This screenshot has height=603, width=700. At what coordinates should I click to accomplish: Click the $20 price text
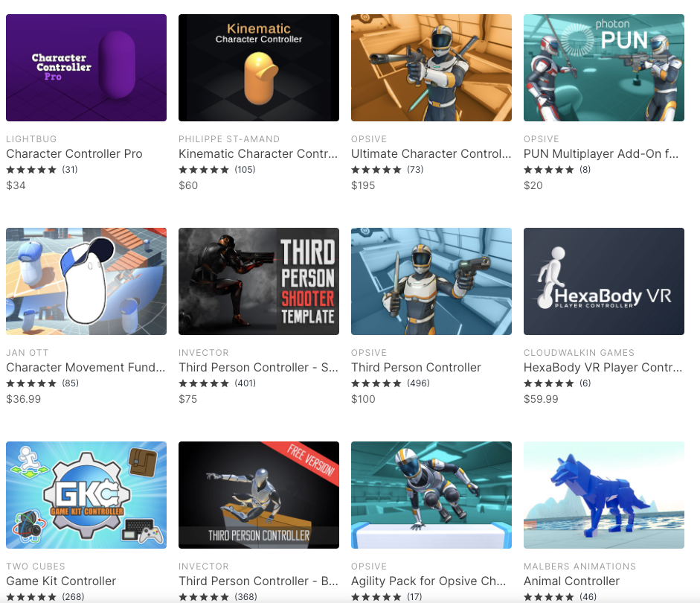[x=533, y=185]
